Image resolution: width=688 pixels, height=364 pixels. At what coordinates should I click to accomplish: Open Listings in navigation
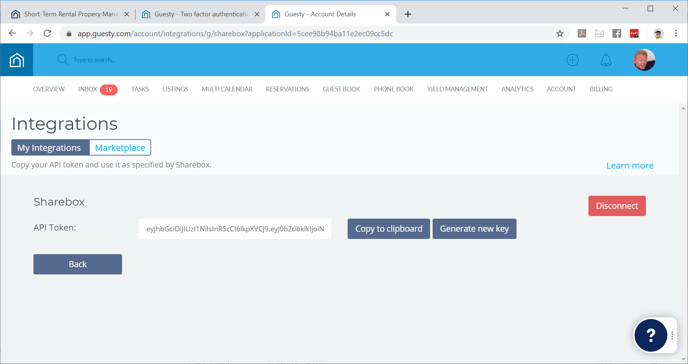(175, 89)
